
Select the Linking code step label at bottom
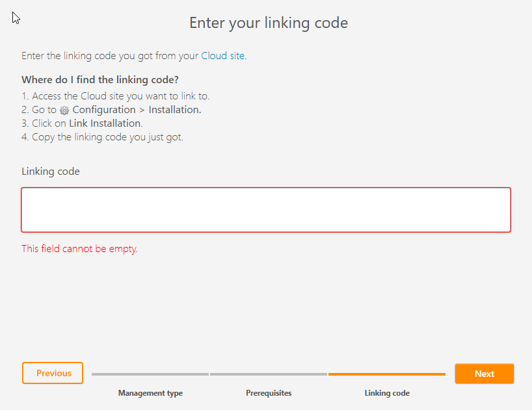(387, 393)
